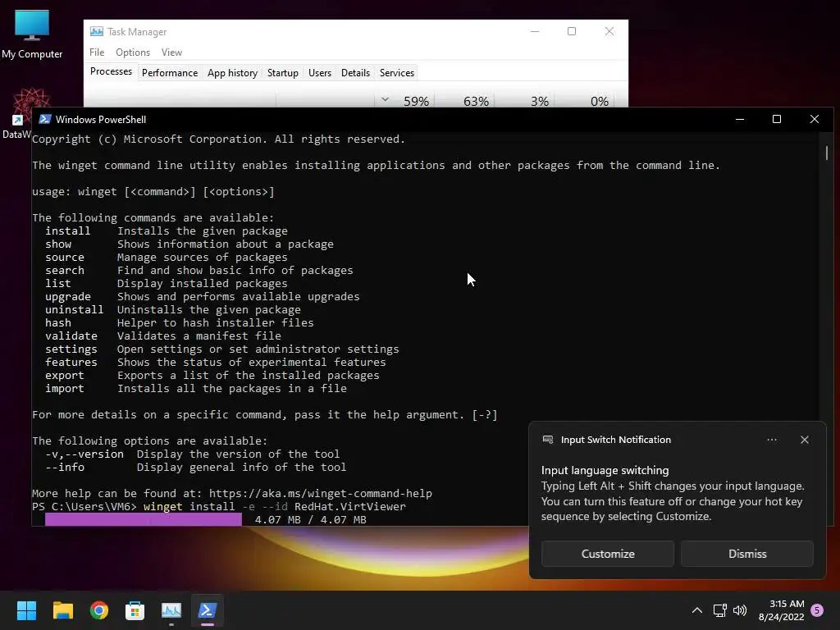The width and height of the screenshot is (840, 630).
Task: Switch to the Startup tab
Action: [x=283, y=73]
